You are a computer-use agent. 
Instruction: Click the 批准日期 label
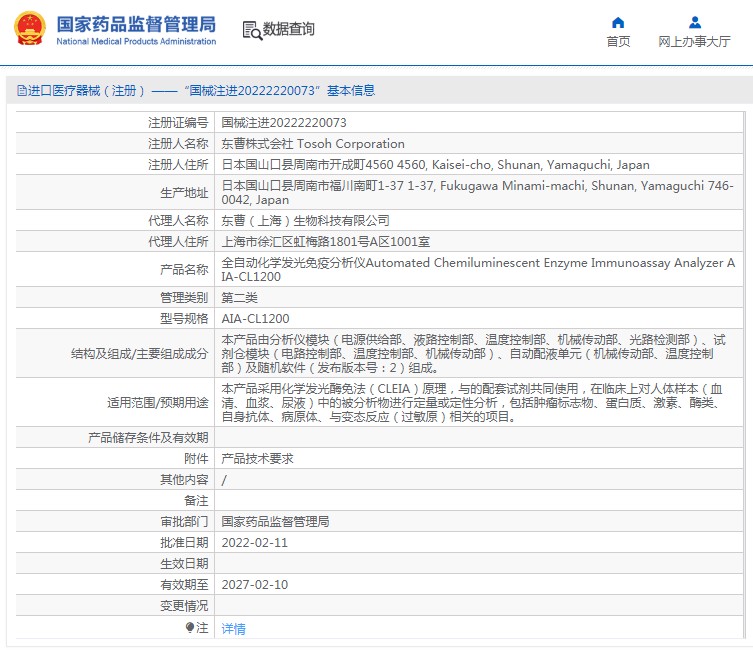(x=184, y=543)
